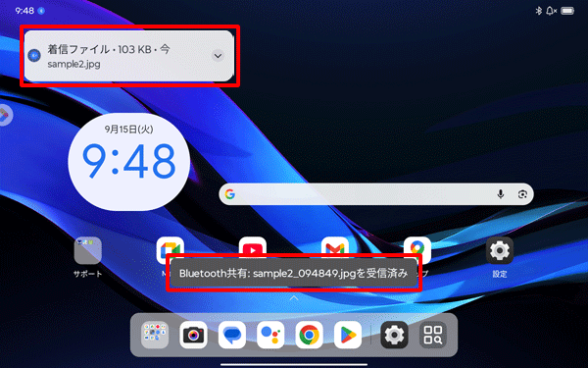The width and height of the screenshot is (588, 368).
Task: Launch Camera app from the dock
Action: [x=193, y=335]
